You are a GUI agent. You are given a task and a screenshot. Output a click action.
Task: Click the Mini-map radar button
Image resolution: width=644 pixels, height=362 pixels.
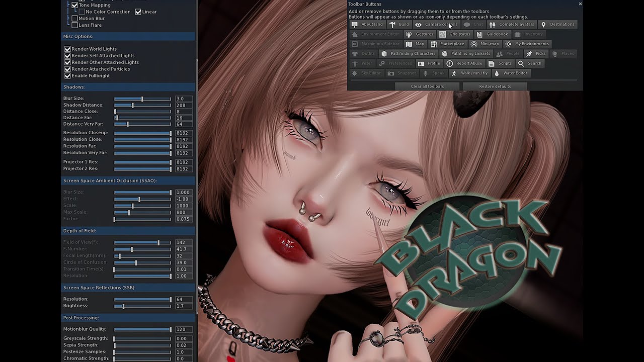point(485,44)
